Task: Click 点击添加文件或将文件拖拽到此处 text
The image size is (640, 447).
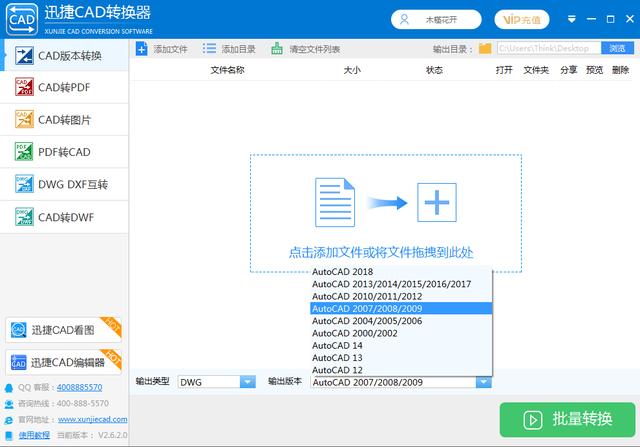Action: pos(381,252)
